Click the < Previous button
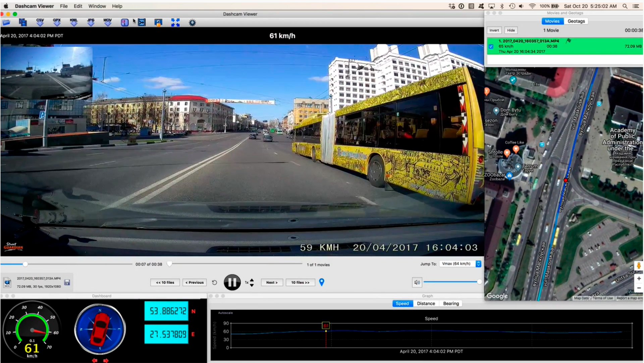 coord(195,282)
